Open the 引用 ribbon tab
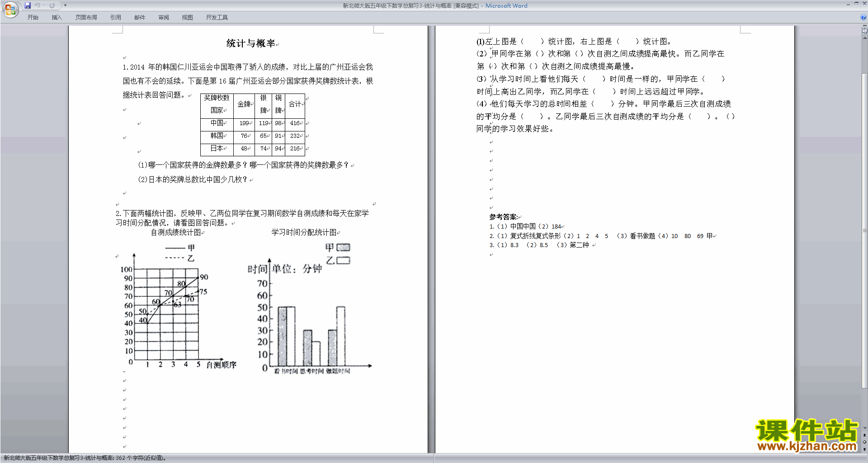868x463 pixels. (x=115, y=18)
